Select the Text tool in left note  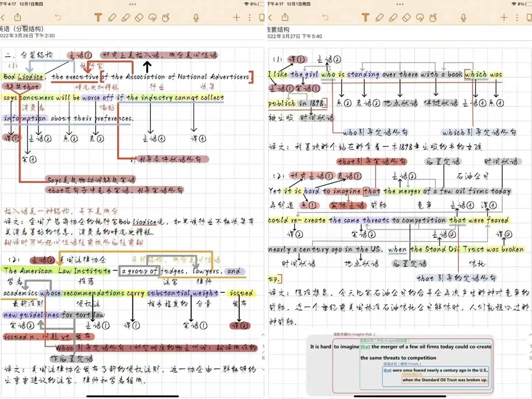[98, 17]
